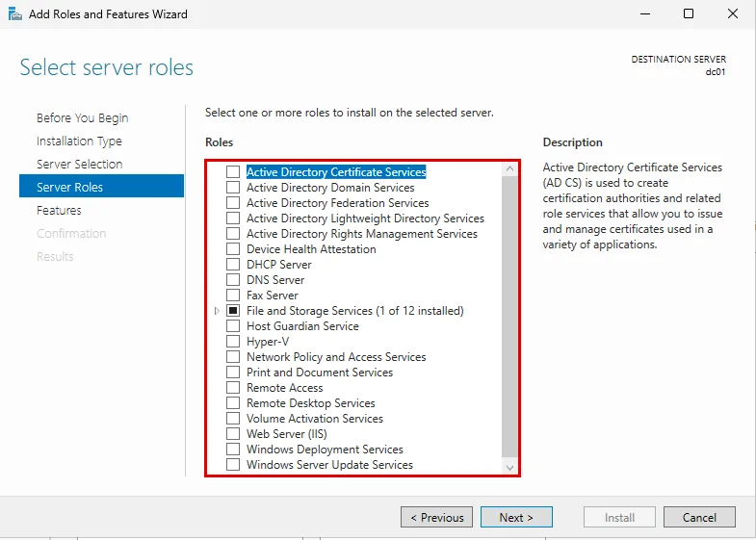This screenshot has height=540, width=756.
Task: Select Windows Server Update Services label
Action: (x=329, y=465)
